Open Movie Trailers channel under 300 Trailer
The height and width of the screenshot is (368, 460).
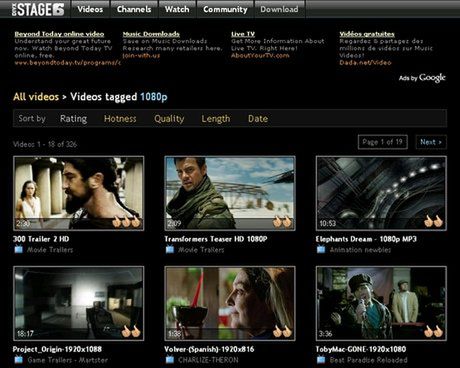tap(50, 250)
